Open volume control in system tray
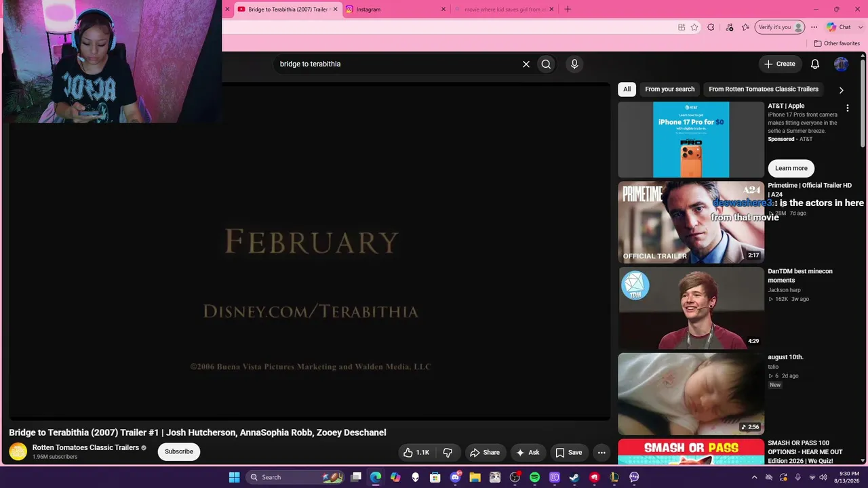This screenshot has width=868, height=488. tap(823, 477)
